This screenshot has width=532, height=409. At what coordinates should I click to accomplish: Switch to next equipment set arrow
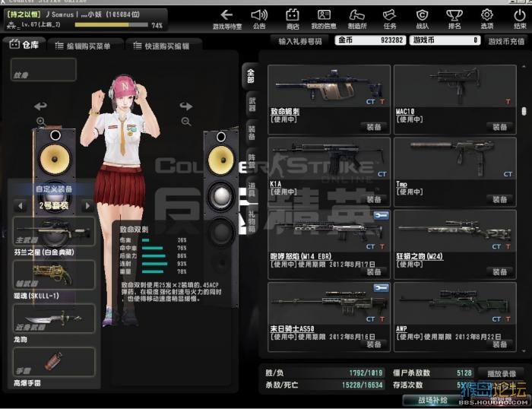(x=87, y=206)
